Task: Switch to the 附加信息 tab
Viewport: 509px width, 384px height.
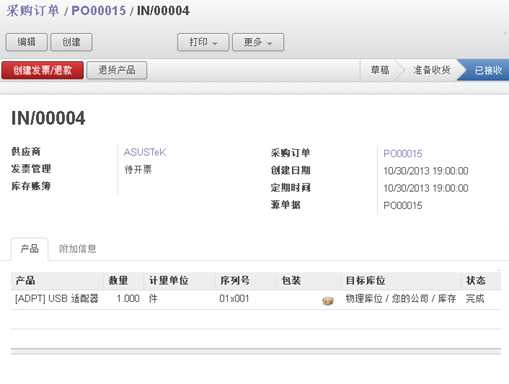Action: [77, 249]
